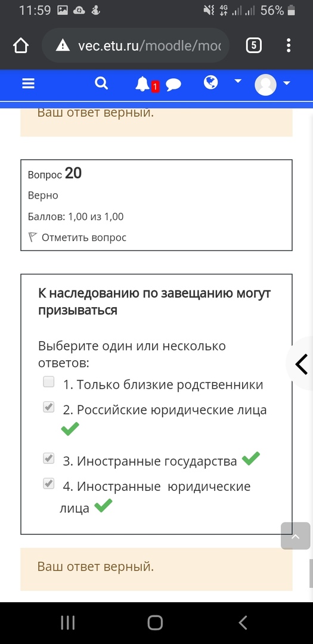Expand the user profile avatar dropdown
Screen dimensions: 313x644
pos(272,85)
